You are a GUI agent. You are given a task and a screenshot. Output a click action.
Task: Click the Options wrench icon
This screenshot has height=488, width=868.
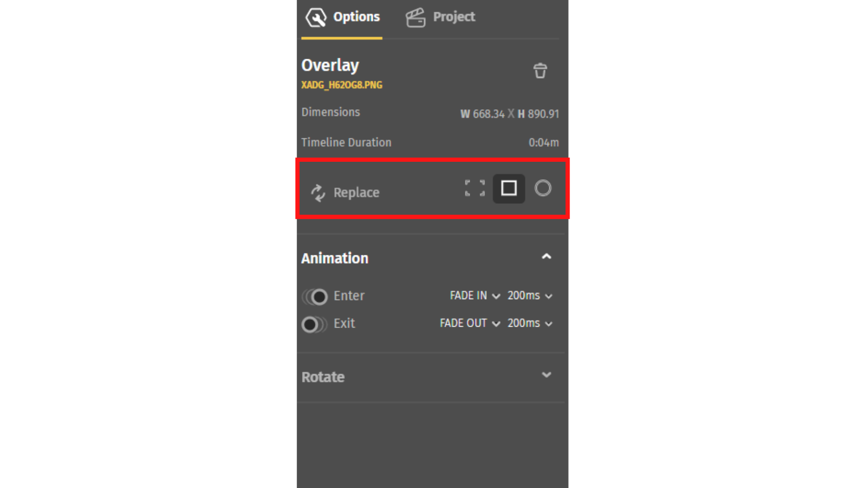(x=316, y=18)
